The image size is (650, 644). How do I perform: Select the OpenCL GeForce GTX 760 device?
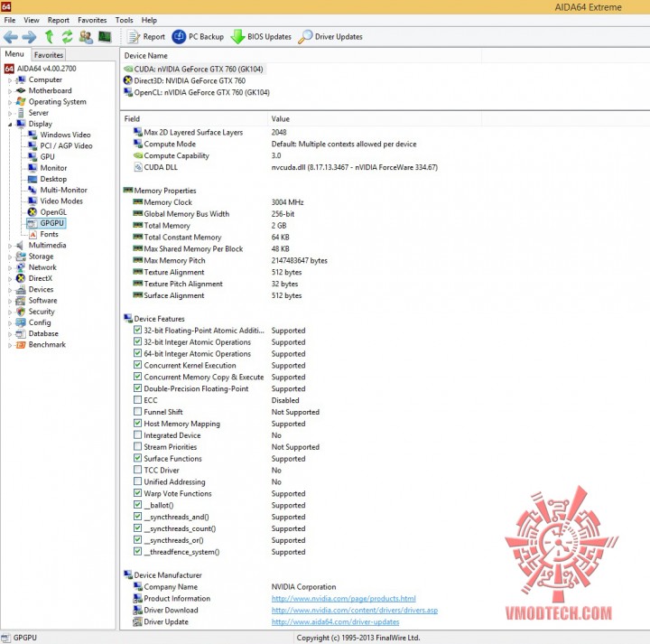(201, 92)
